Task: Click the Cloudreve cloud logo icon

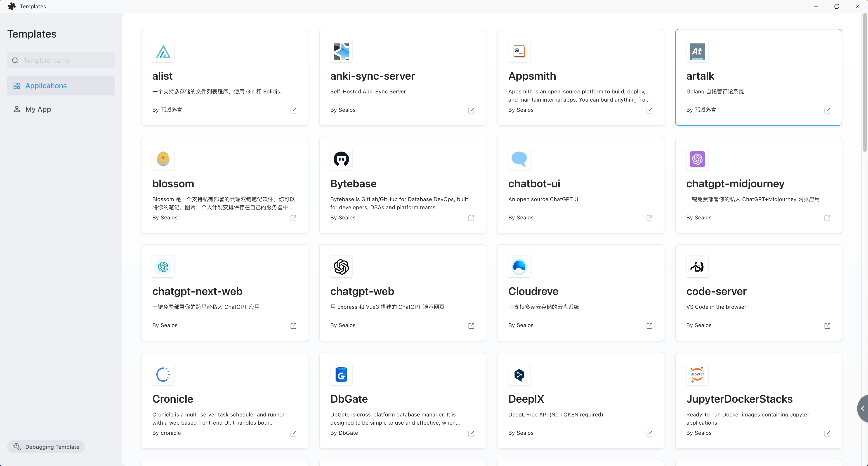Action: (519, 267)
